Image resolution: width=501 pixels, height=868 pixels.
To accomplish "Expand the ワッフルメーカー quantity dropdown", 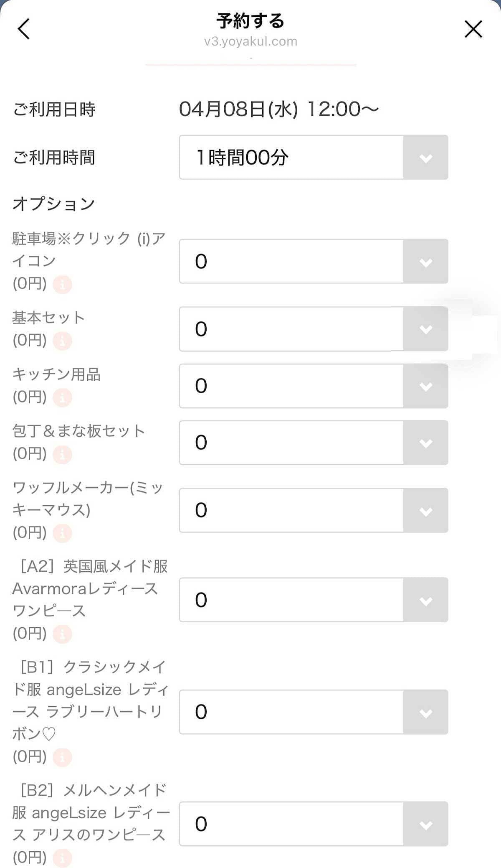I will click(313, 510).
